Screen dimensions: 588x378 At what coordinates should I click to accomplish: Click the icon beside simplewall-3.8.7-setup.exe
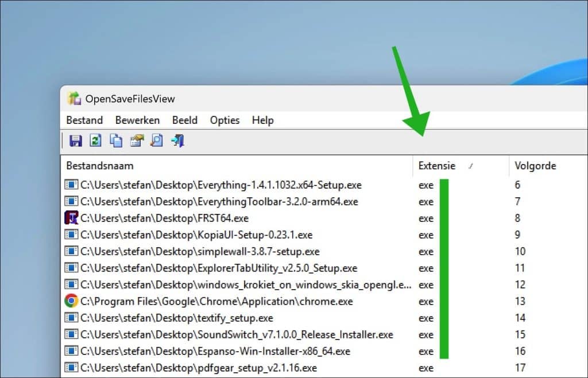click(71, 251)
